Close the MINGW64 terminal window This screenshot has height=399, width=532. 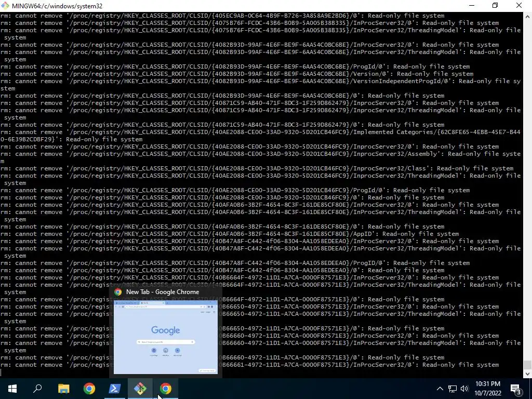(x=519, y=5)
